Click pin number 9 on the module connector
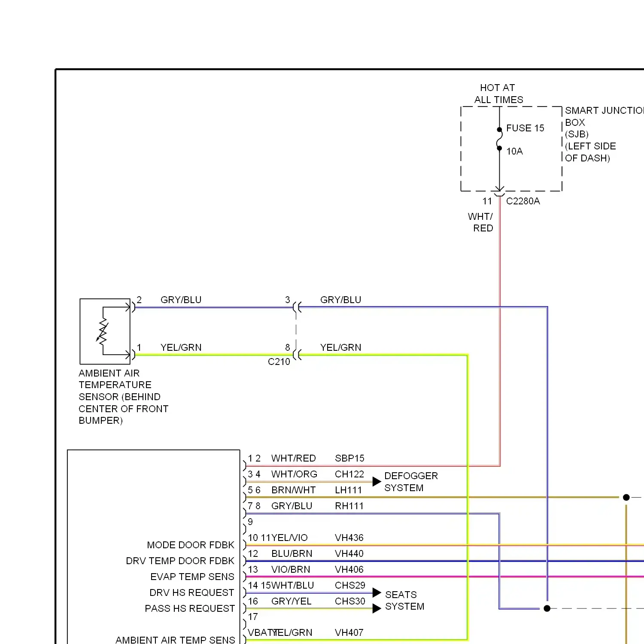The width and height of the screenshot is (644, 644). tap(250, 522)
